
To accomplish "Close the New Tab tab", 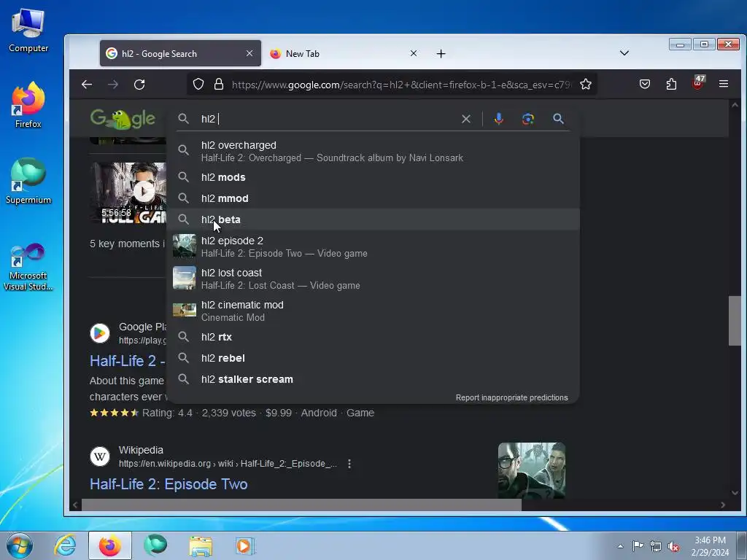I will pyautogui.click(x=414, y=53).
